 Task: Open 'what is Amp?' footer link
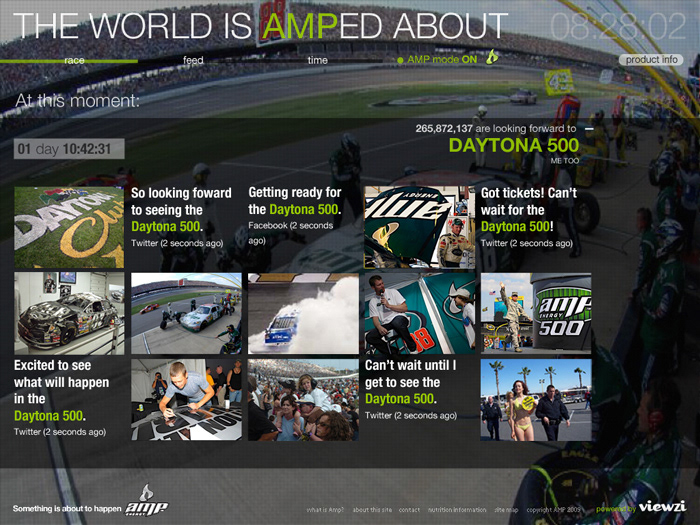[x=325, y=509]
